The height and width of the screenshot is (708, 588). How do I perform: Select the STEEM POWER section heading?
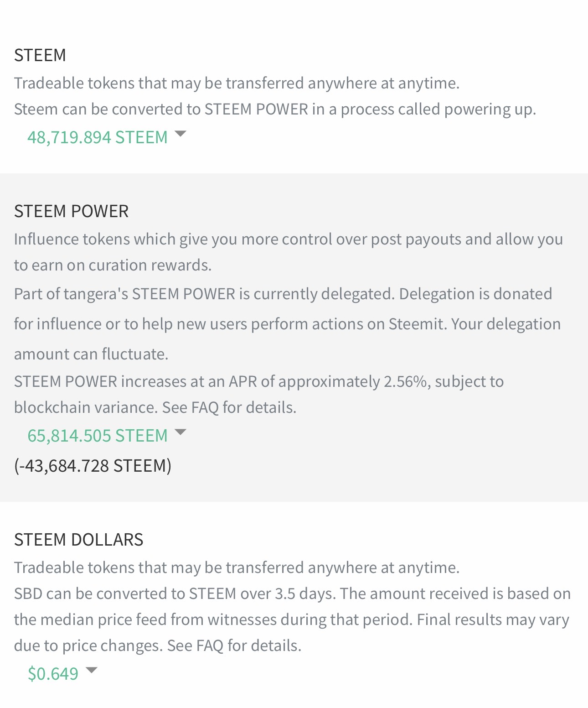tap(72, 211)
